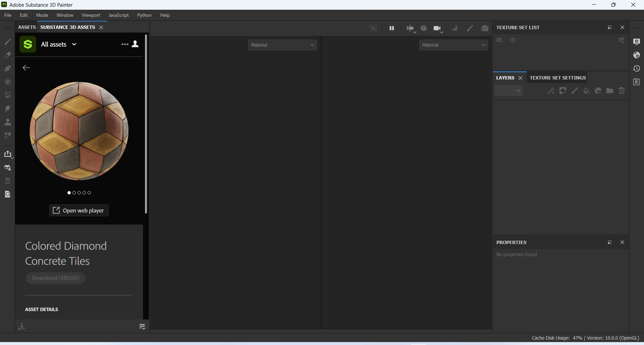This screenshot has width=644, height=345.
Task: Click the Open web player button
Action: pyautogui.click(x=79, y=211)
